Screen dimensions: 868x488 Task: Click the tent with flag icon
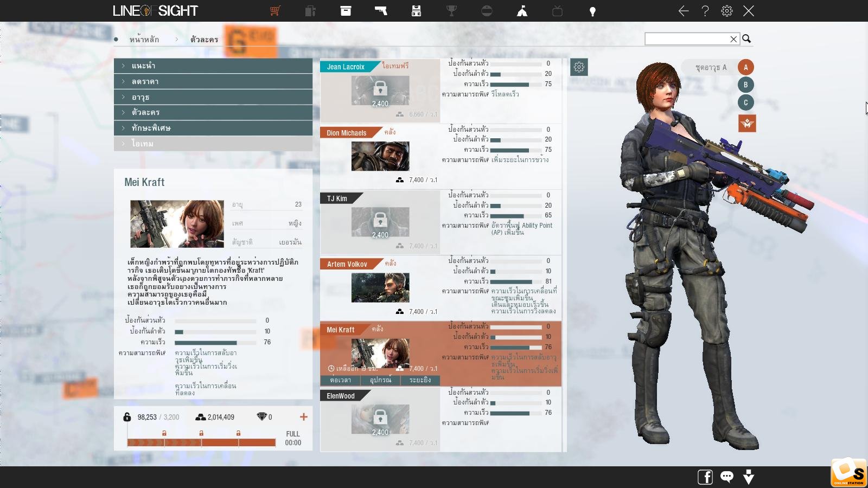pos(522,11)
